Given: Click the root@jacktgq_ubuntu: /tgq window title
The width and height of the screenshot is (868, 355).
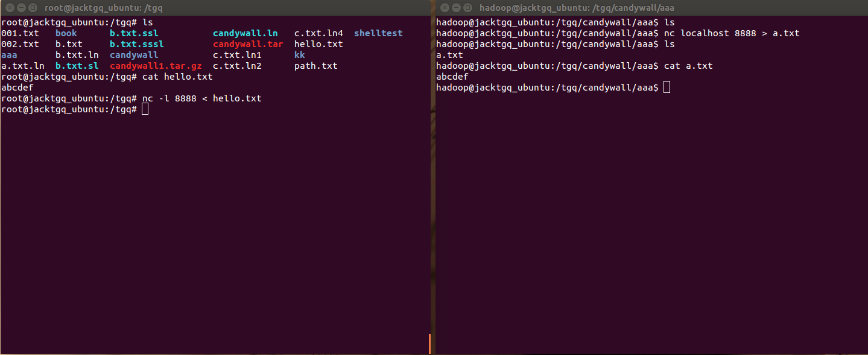Looking at the screenshot, I should [x=104, y=8].
